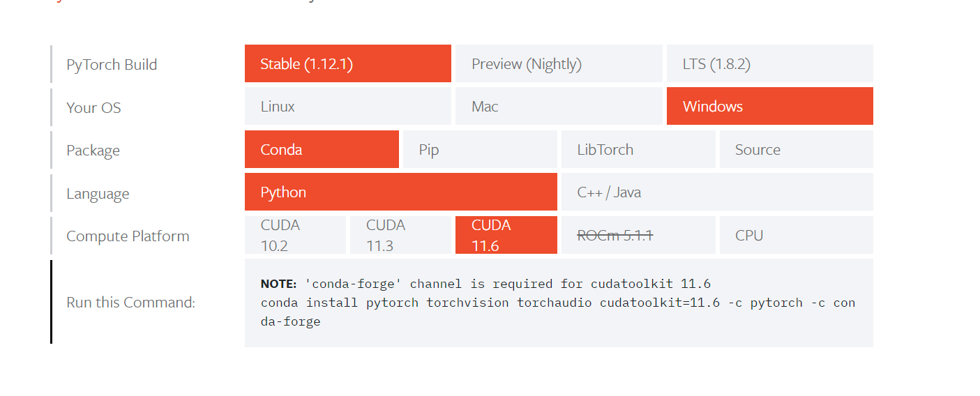Screen dimensions: 980x396
Task: Choose the Conda package option
Action: [322, 149]
